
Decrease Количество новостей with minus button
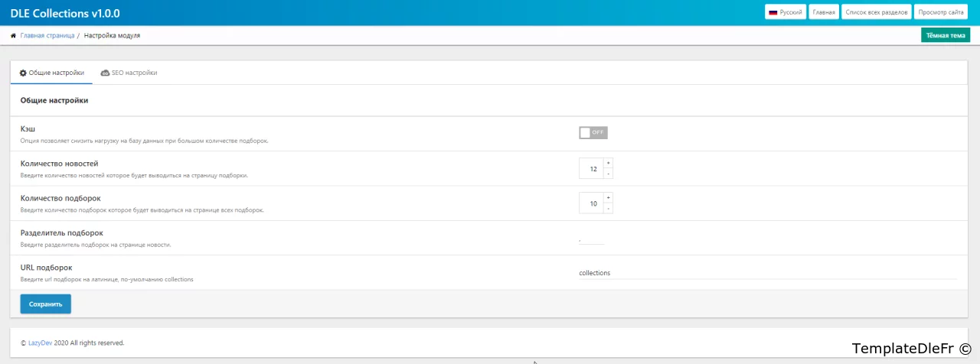pos(608,174)
